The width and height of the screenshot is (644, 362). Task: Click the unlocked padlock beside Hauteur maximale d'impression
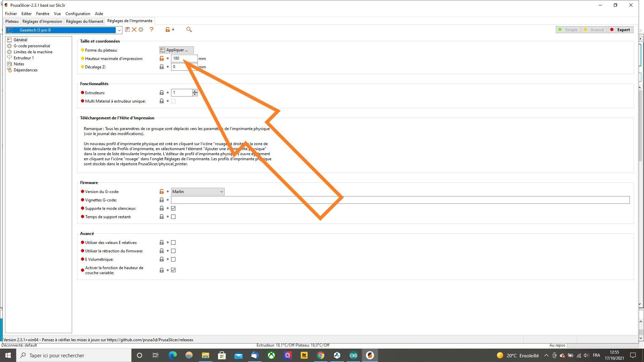pyautogui.click(x=162, y=58)
